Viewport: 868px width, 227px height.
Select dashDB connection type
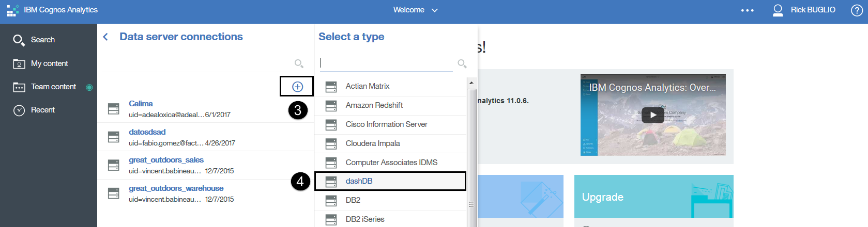pyautogui.click(x=390, y=181)
